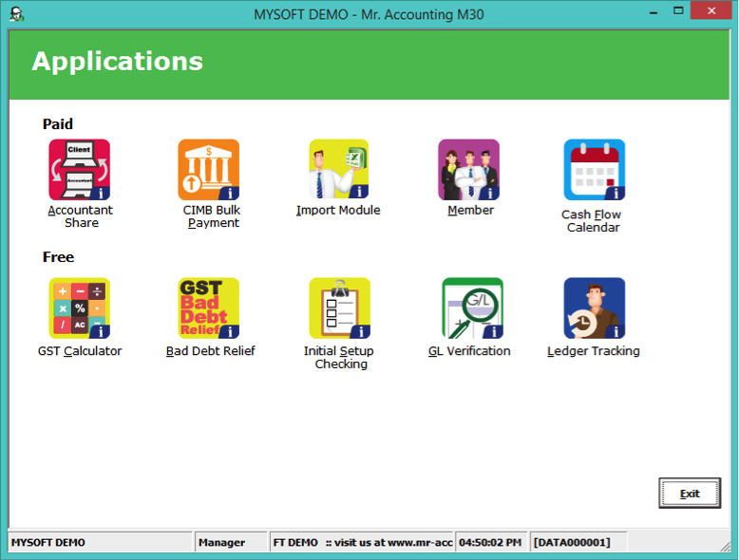Click the Initial Setup Checking text label
Image resolution: width=739 pixels, height=560 pixels.
click(339, 358)
